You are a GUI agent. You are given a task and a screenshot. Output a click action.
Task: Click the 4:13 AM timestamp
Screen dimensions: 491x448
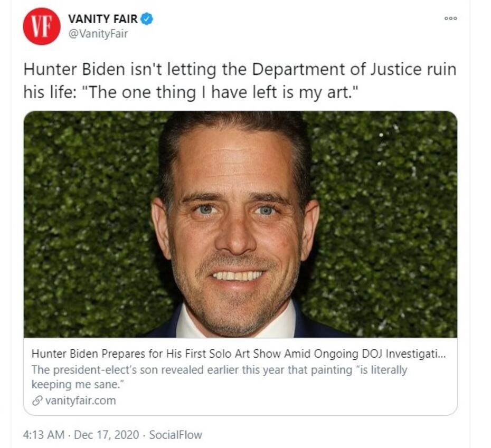44,435
